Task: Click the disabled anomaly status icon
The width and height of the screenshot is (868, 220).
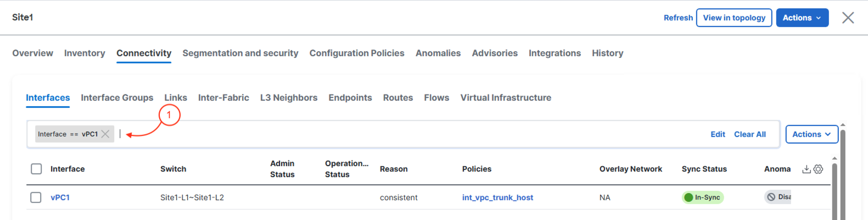Action: click(x=771, y=197)
